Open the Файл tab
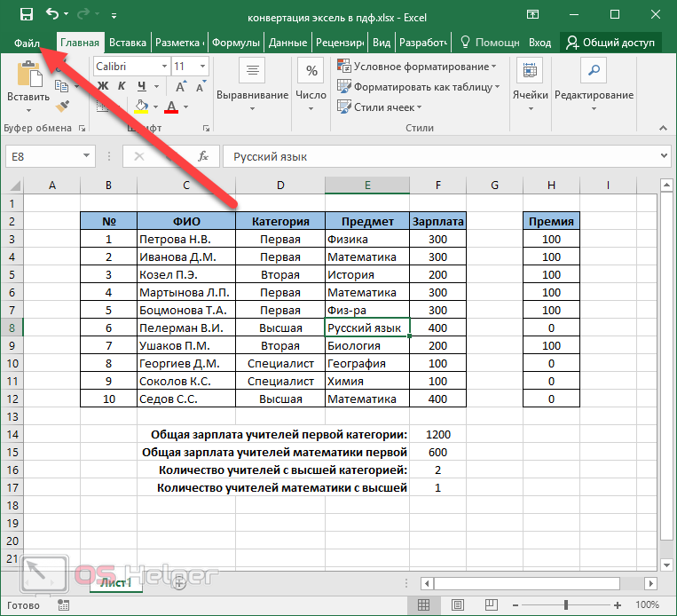 click(x=27, y=43)
